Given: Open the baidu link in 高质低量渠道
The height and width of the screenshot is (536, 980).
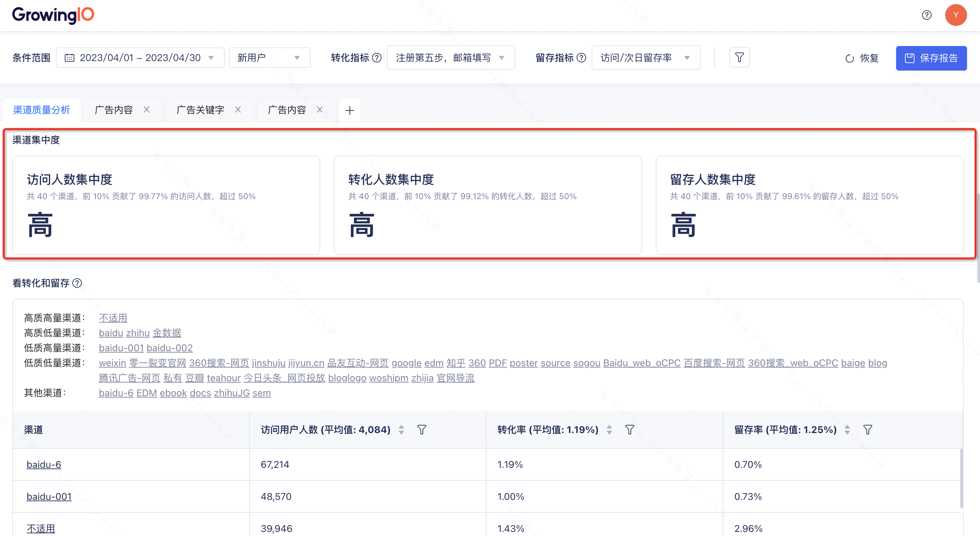Looking at the screenshot, I should click(111, 333).
